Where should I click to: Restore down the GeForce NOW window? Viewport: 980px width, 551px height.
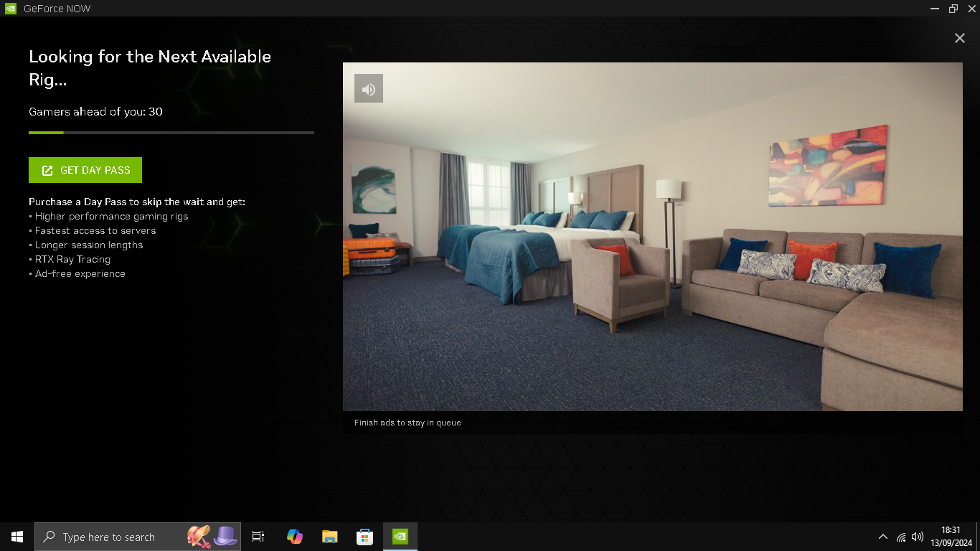tap(953, 9)
